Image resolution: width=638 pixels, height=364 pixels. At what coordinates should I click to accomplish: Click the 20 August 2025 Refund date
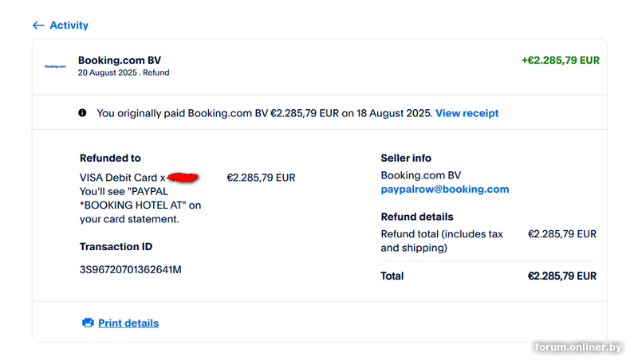(x=124, y=73)
